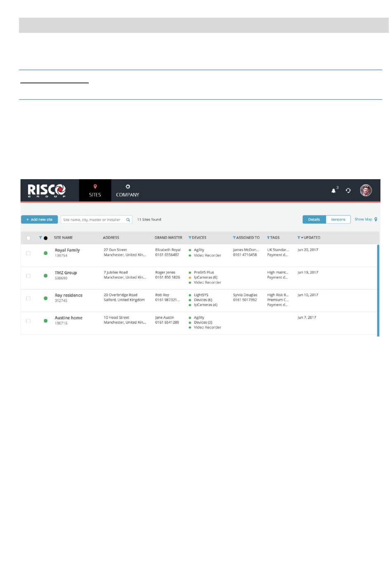Viewport: 392px width, 571px height.
Task: Open TMZ Group site
Action: (x=66, y=273)
